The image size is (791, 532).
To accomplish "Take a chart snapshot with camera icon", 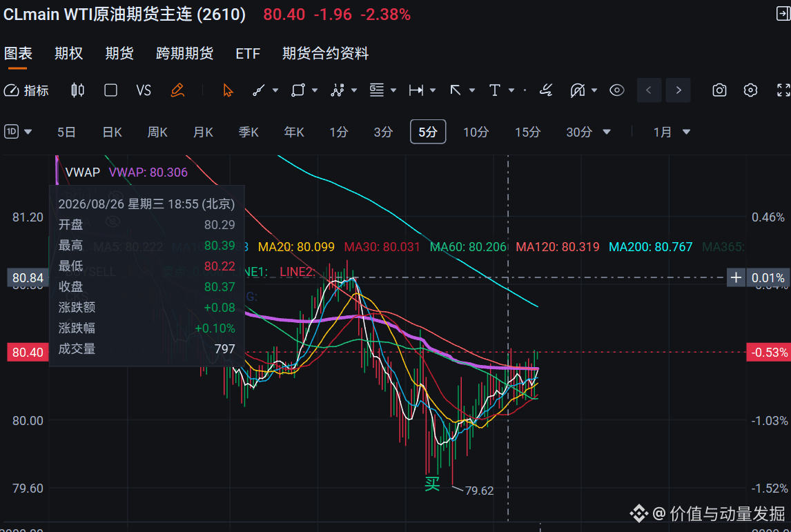I will click(x=719, y=90).
